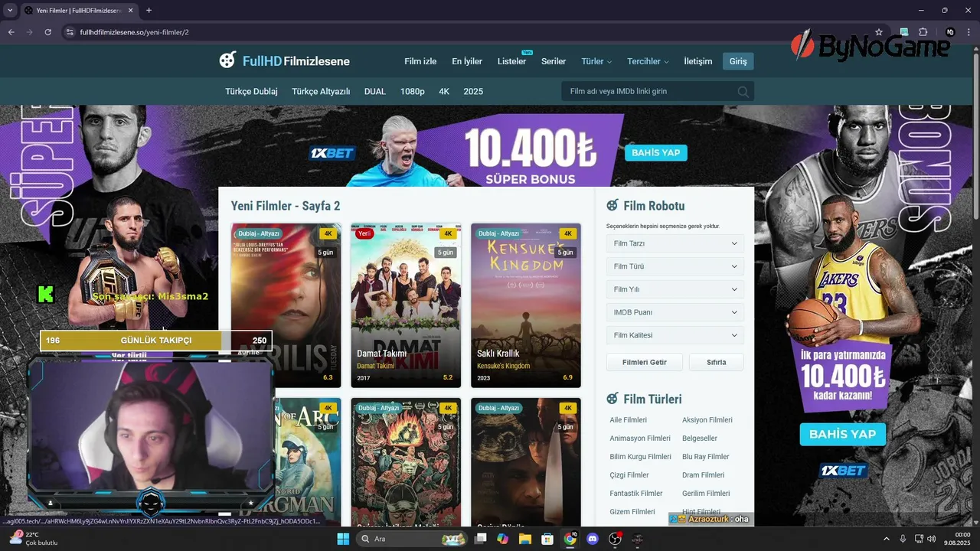Select the 2025 category
The height and width of the screenshot is (551, 980).
coord(473,91)
